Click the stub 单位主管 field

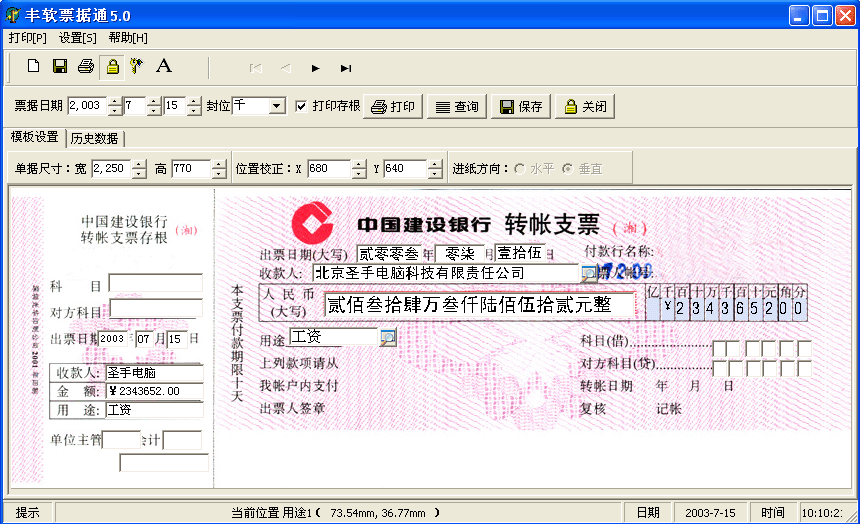(121, 440)
